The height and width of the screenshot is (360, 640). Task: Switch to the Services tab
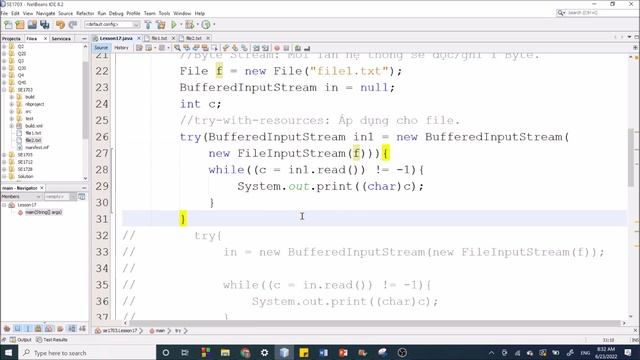(61, 38)
